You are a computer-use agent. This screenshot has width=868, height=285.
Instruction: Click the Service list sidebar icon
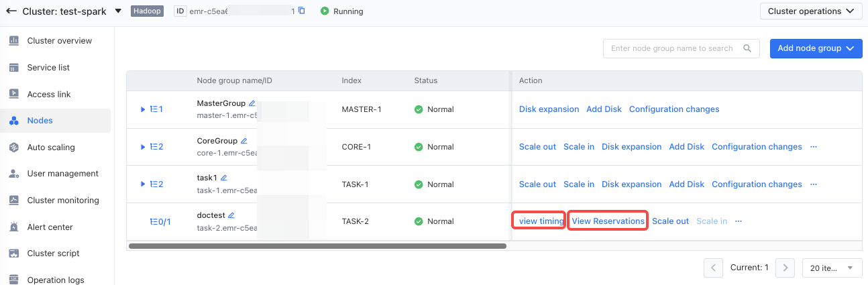pos(13,68)
